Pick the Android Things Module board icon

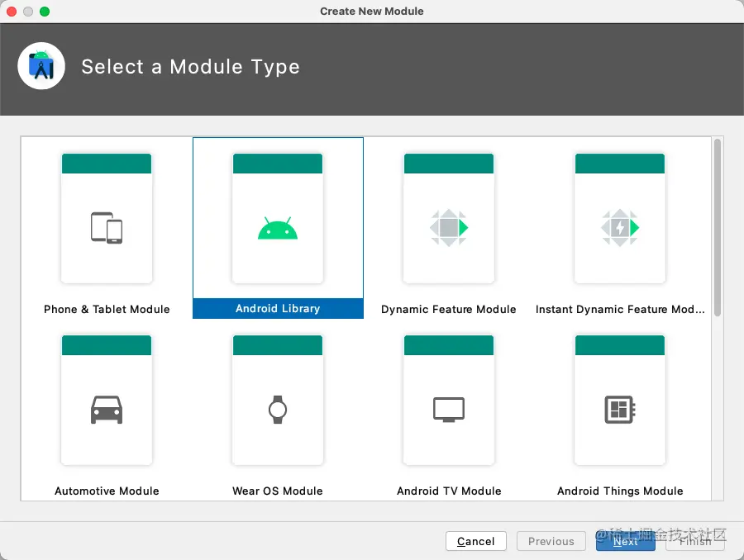620,410
